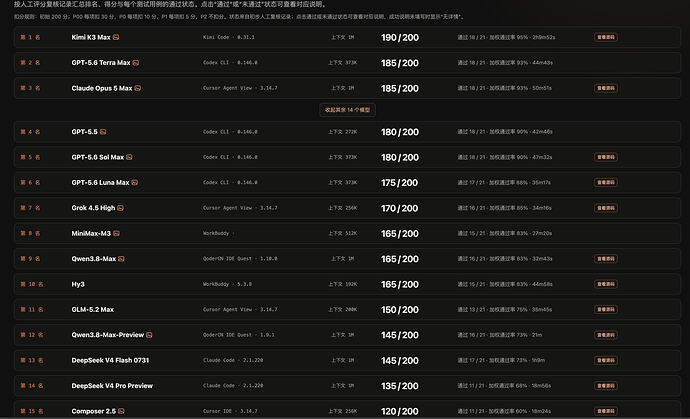Click the image icon after Claude Opus 5 Max
This screenshot has width=690, height=419.
(138, 88)
